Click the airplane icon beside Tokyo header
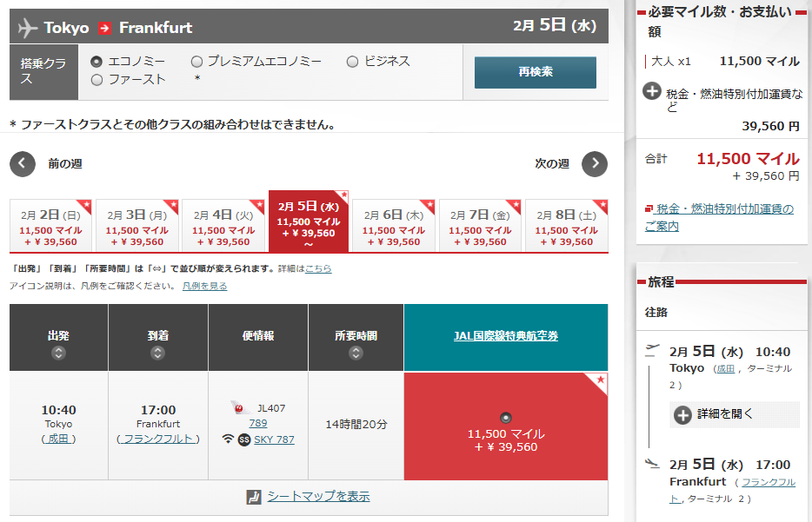This screenshot has height=522, width=812. [28, 28]
